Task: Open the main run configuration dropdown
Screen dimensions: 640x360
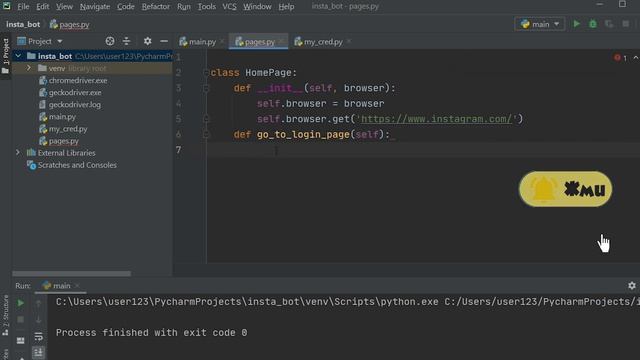Action: tap(540, 24)
